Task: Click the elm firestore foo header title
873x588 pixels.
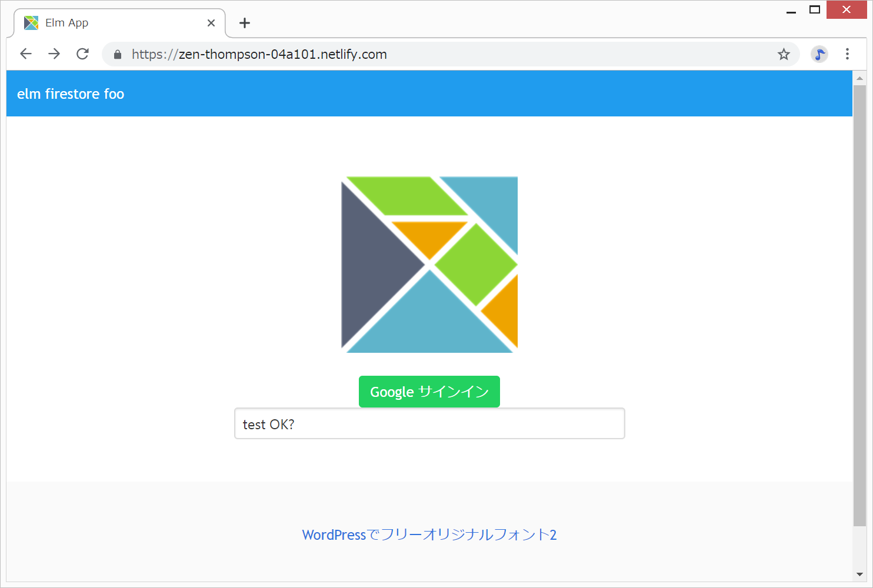Action: click(71, 94)
